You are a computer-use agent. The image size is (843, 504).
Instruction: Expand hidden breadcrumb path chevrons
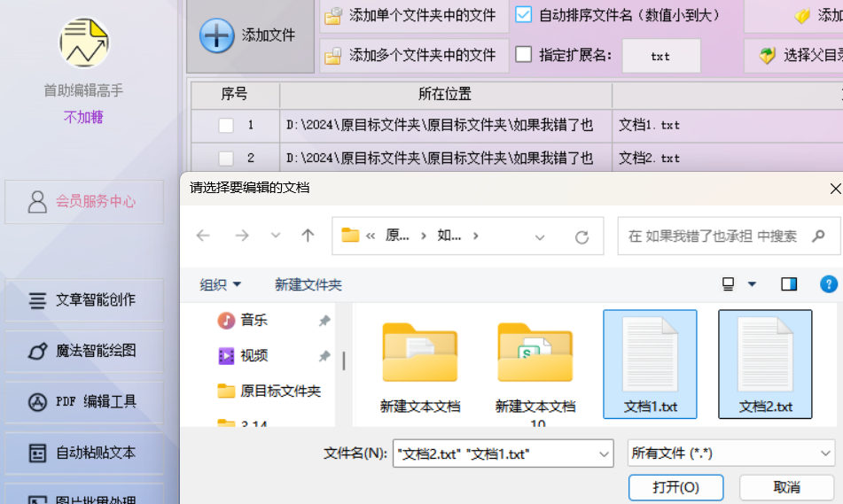(x=371, y=236)
